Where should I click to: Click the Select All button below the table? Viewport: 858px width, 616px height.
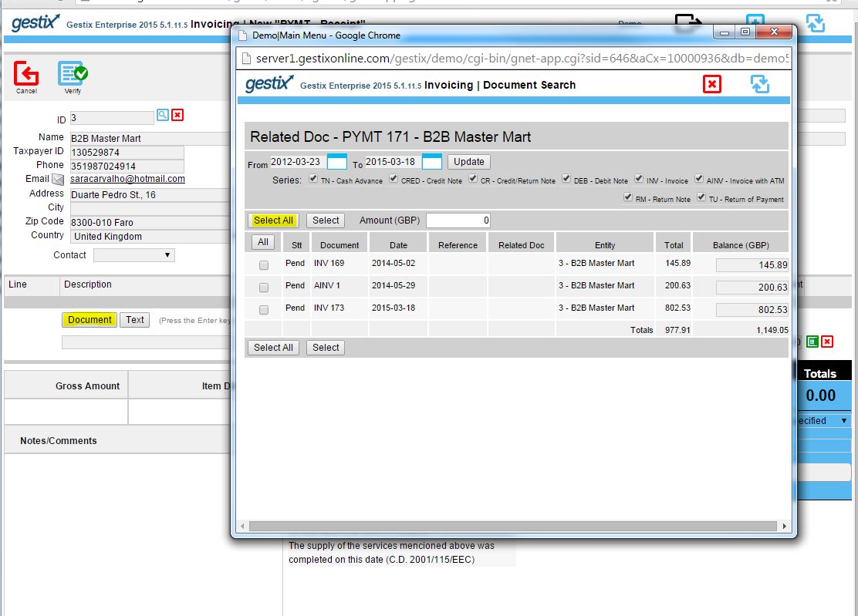click(273, 348)
